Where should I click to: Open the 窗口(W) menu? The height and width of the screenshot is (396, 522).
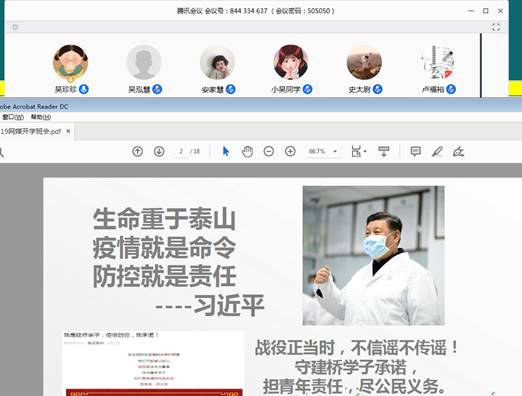click(x=13, y=117)
